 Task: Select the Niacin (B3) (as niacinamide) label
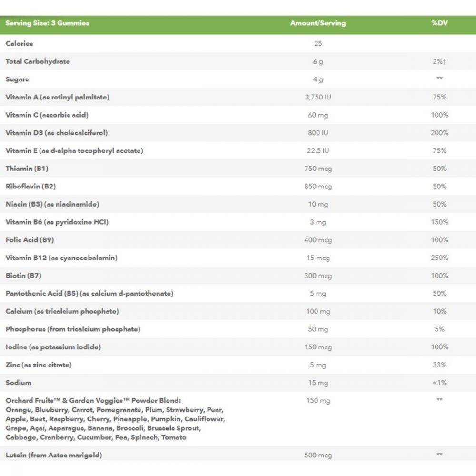point(53,204)
